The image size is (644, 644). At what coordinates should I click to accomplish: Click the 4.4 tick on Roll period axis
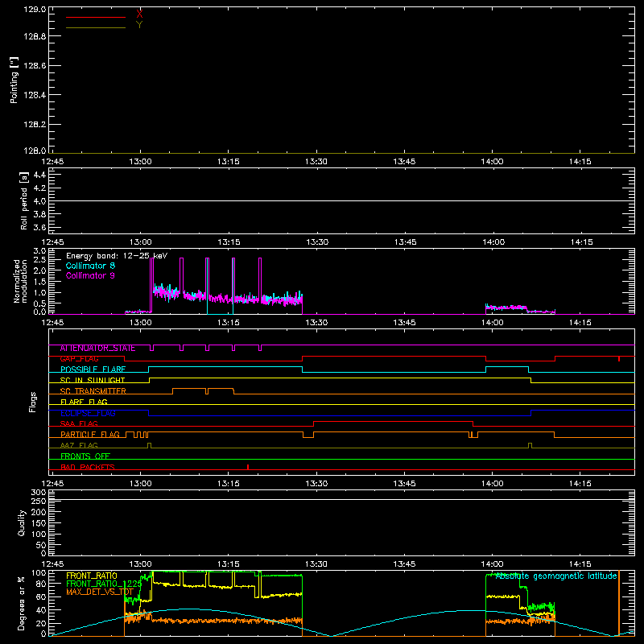tap(39, 175)
